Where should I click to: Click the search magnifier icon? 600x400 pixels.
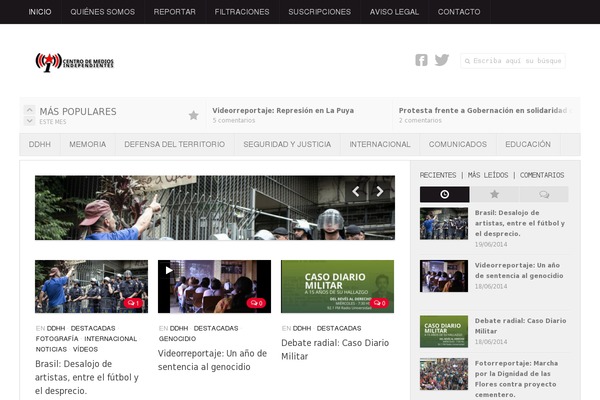click(x=467, y=61)
